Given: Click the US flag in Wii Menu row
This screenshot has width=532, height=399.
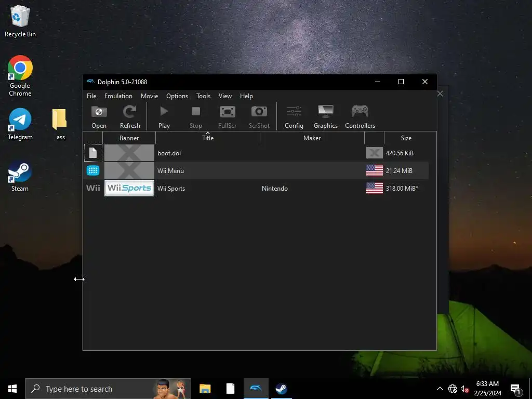Looking at the screenshot, I should (x=375, y=170).
